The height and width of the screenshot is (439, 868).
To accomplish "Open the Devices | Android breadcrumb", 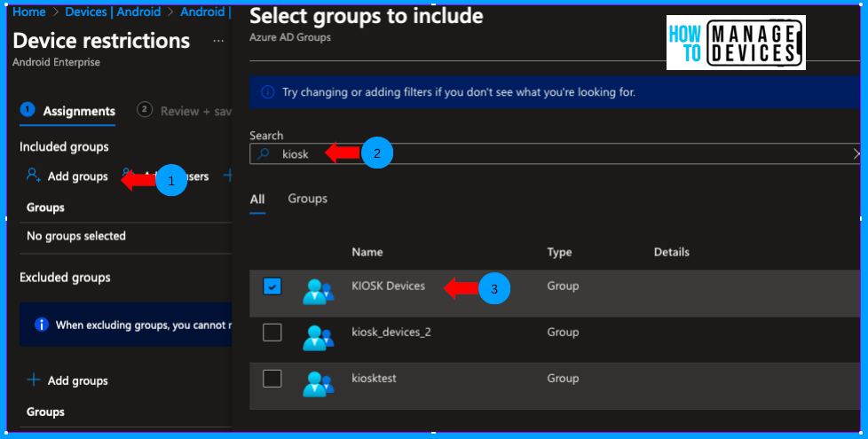I will [113, 12].
